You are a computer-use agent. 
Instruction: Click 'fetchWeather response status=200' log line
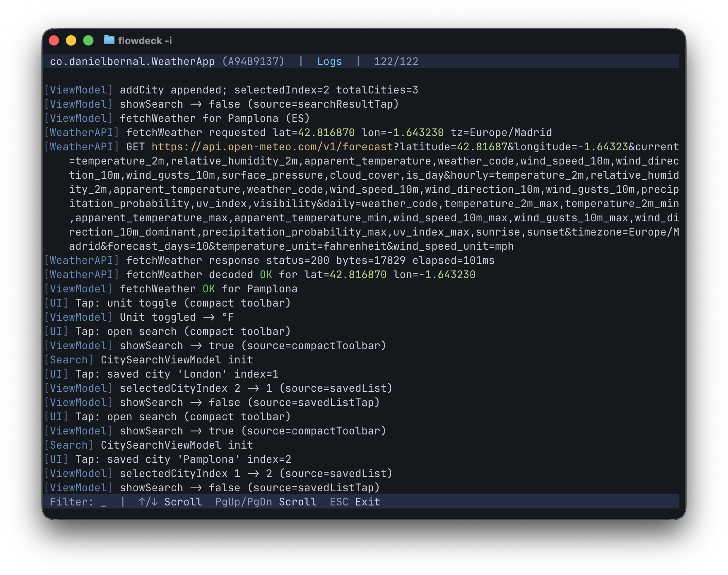[269, 260]
